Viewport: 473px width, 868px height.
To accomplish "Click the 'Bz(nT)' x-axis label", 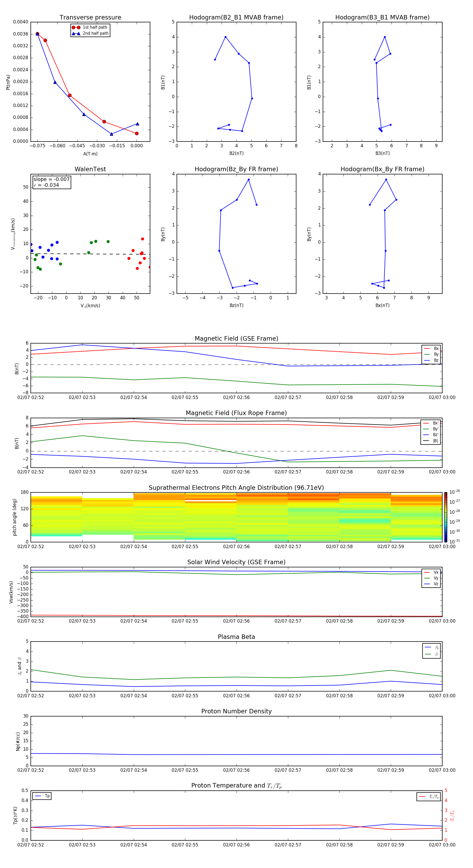I will click(236, 305).
